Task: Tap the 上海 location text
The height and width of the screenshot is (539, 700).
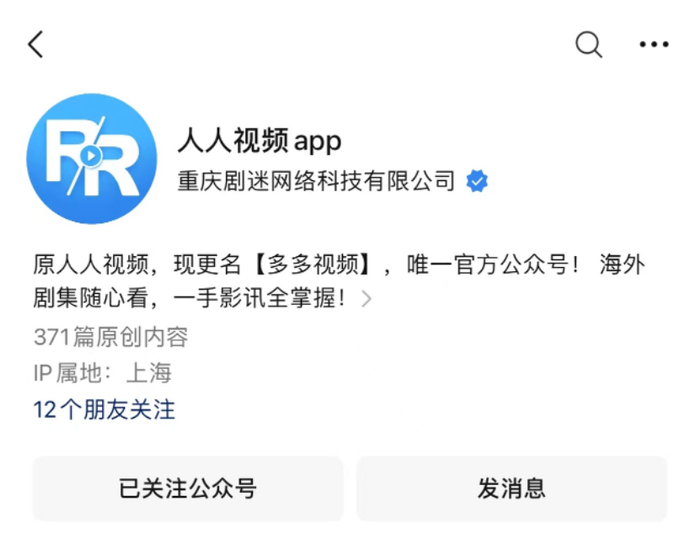Action: point(149,374)
